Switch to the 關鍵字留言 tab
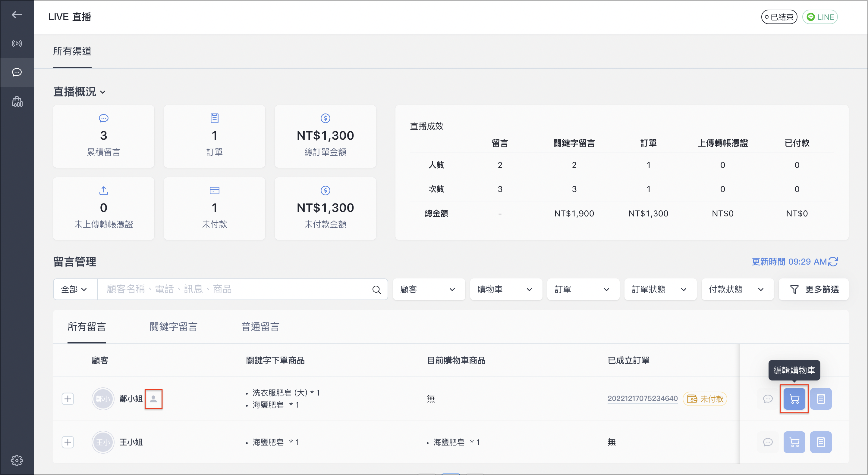This screenshot has width=868, height=475. click(174, 327)
